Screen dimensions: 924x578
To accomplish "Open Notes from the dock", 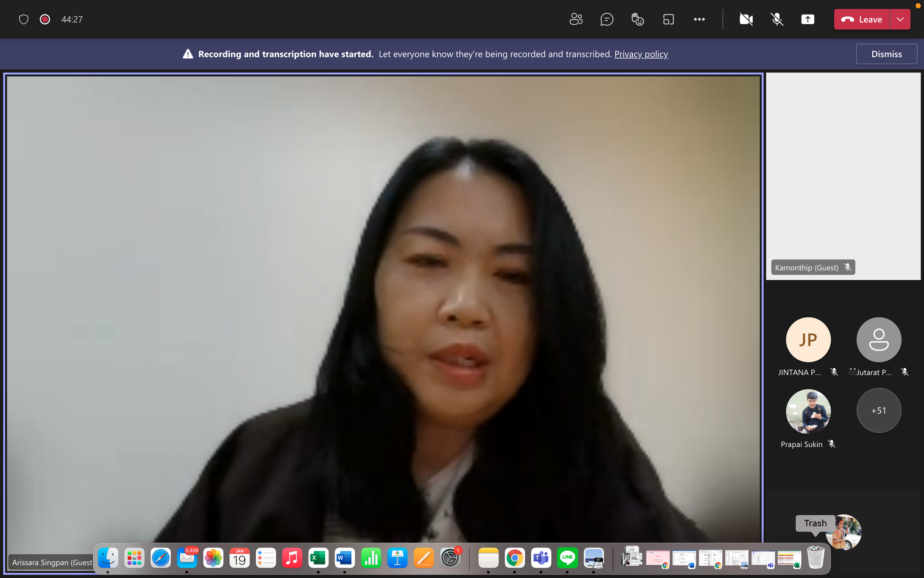I will [x=488, y=558].
